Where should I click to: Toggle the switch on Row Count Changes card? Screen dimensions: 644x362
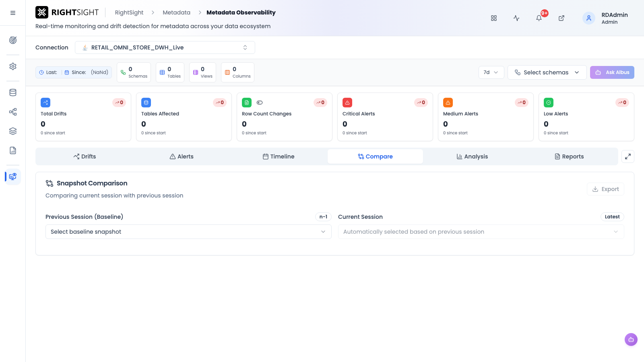260,103
